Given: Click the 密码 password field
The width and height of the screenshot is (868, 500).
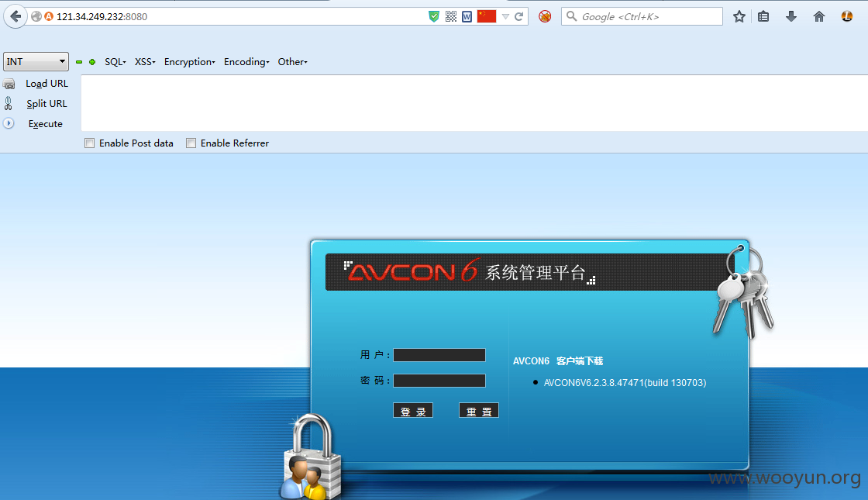Looking at the screenshot, I should [439, 381].
